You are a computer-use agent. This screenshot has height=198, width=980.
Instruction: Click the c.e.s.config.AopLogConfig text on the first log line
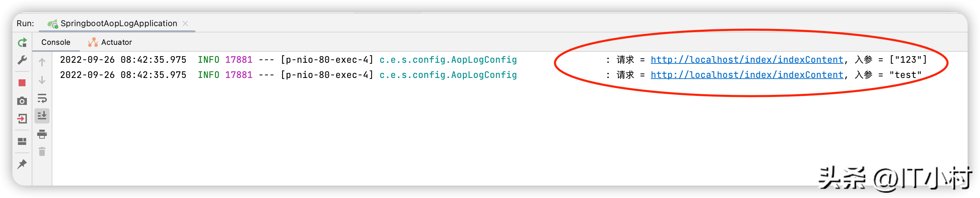(x=448, y=60)
